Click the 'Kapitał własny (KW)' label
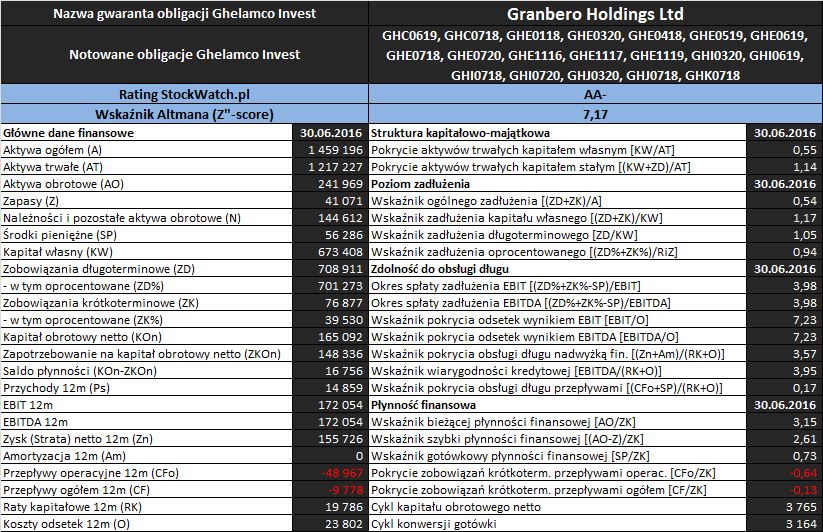Image resolution: width=823 pixels, height=532 pixels. click(58, 252)
